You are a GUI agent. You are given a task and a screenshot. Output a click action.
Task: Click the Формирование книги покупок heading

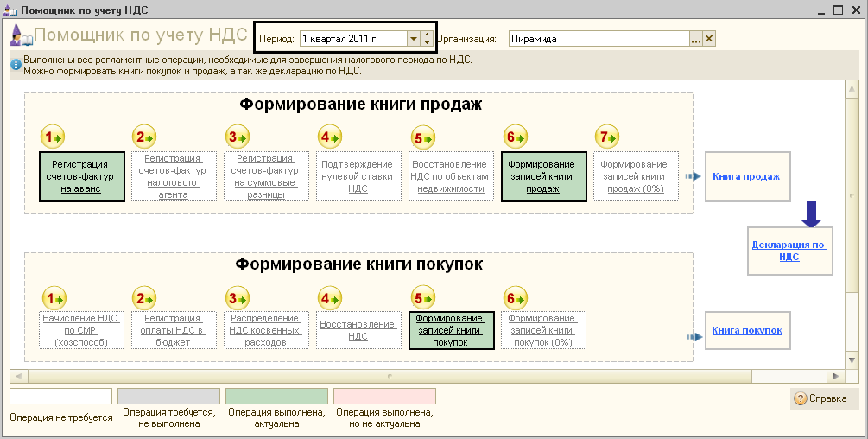click(359, 264)
